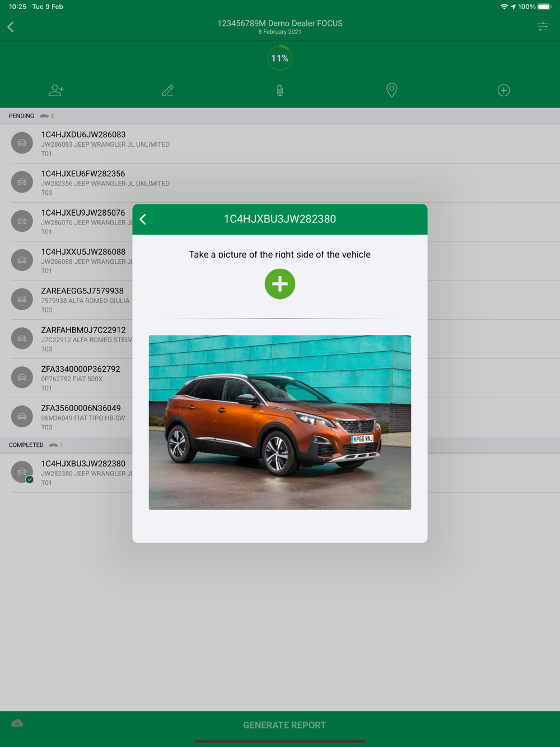Select ZFA35600006N36049 vehicle text
This screenshot has width=560, height=747.
coord(81,408)
